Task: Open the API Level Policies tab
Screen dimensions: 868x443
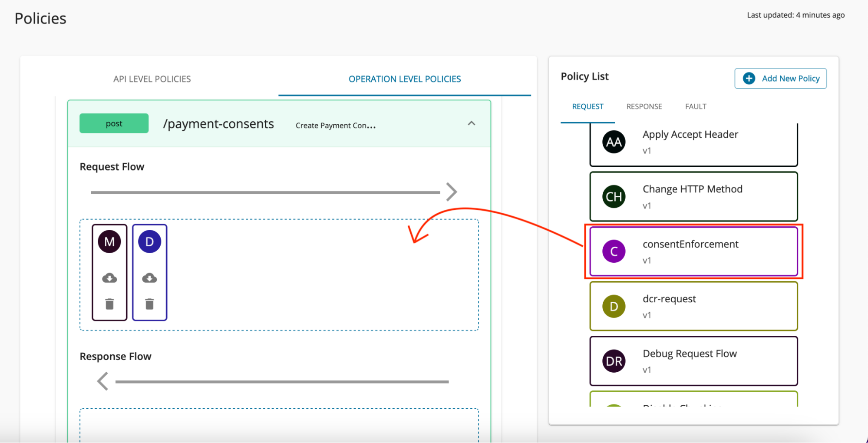Action: (152, 79)
